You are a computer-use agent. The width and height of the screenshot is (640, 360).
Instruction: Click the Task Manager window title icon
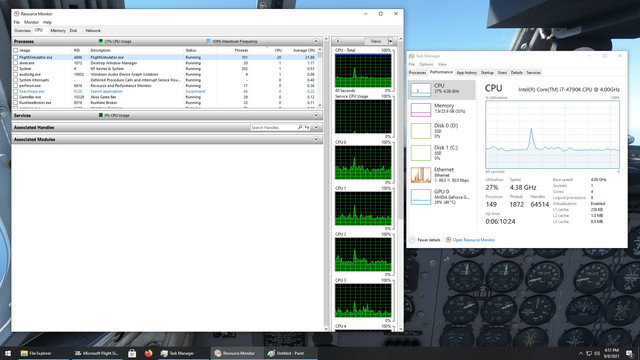point(411,56)
